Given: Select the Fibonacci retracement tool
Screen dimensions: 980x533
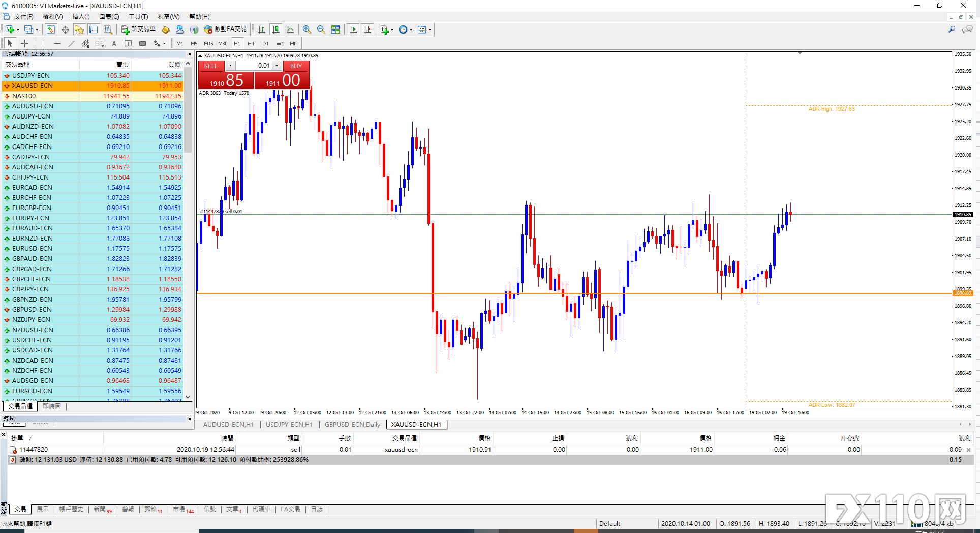Looking at the screenshot, I should pyautogui.click(x=100, y=44).
